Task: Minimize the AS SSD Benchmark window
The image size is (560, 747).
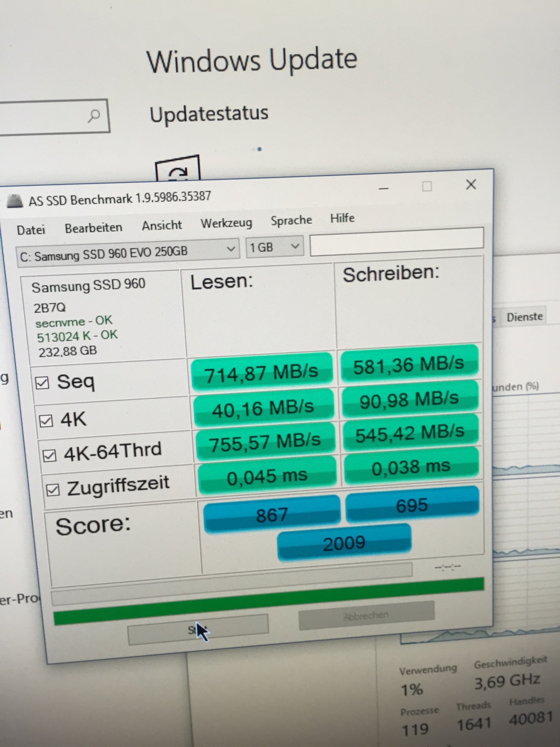Action: point(384,188)
